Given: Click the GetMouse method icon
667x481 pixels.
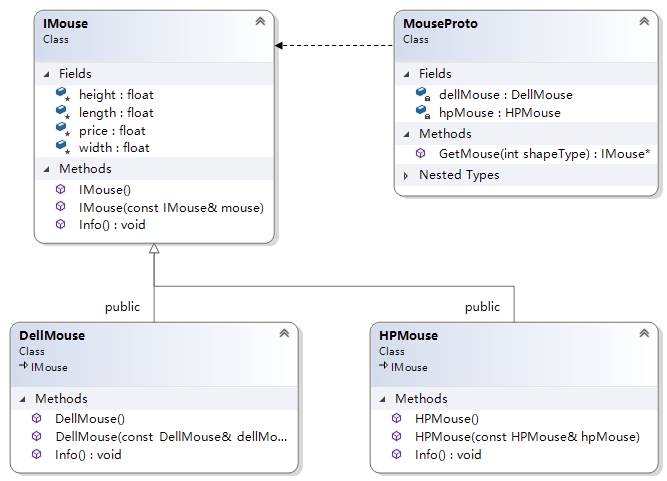Looking at the screenshot, I should click(421, 153).
